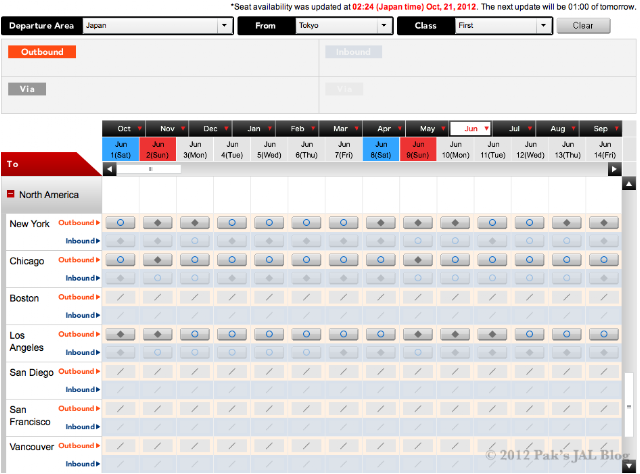Click Chicago Outbound circle for Jun 1(Sat)

tap(120, 260)
